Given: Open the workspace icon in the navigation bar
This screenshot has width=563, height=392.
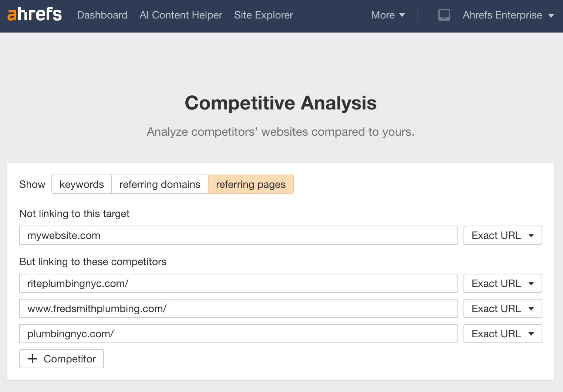Looking at the screenshot, I should tap(444, 15).
